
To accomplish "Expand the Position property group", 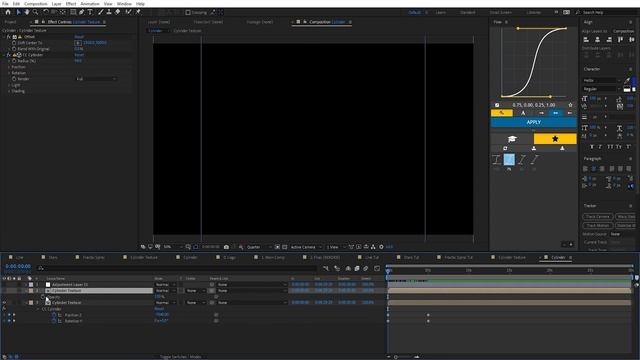I will tap(9, 67).
